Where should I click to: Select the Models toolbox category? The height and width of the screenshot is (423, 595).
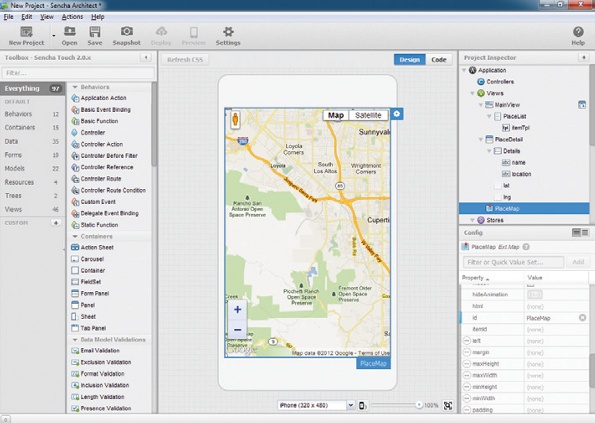click(32, 168)
